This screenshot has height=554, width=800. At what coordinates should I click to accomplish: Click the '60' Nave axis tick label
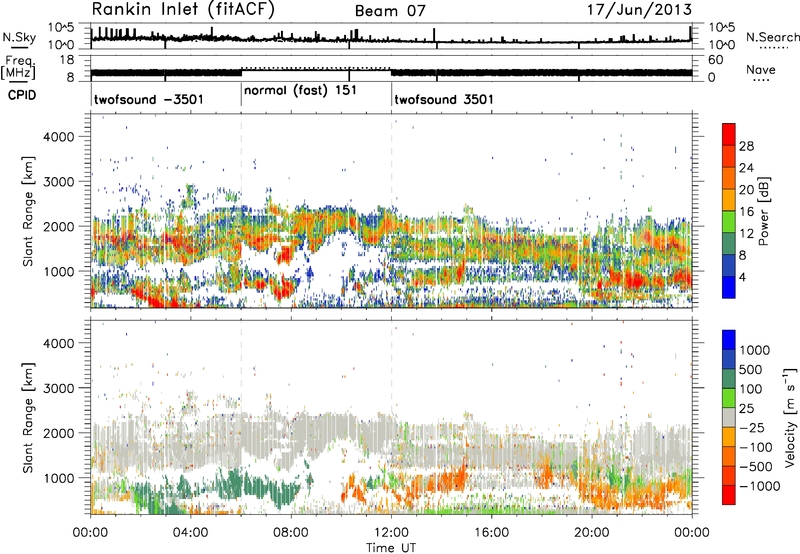pyautogui.click(x=716, y=60)
